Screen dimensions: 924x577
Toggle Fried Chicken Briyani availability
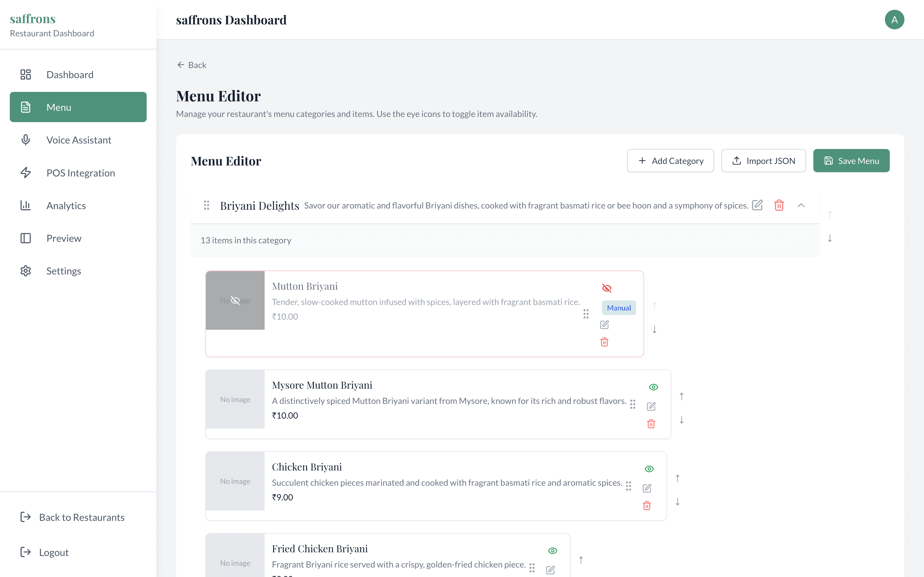tap(552, 551)
